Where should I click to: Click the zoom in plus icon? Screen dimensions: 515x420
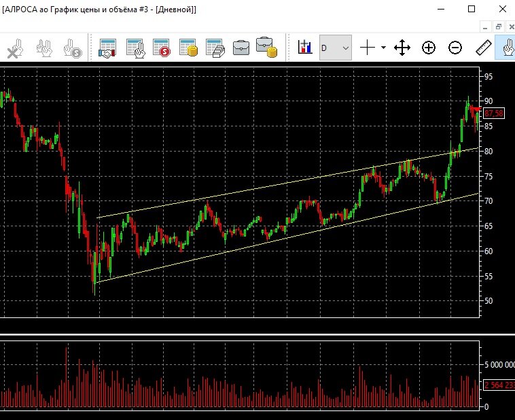coord(429,48)
